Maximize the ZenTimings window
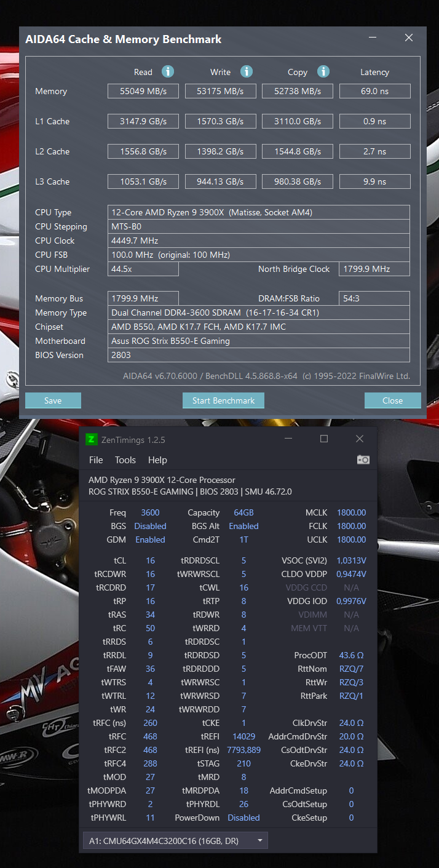 [x=324, y=439]
